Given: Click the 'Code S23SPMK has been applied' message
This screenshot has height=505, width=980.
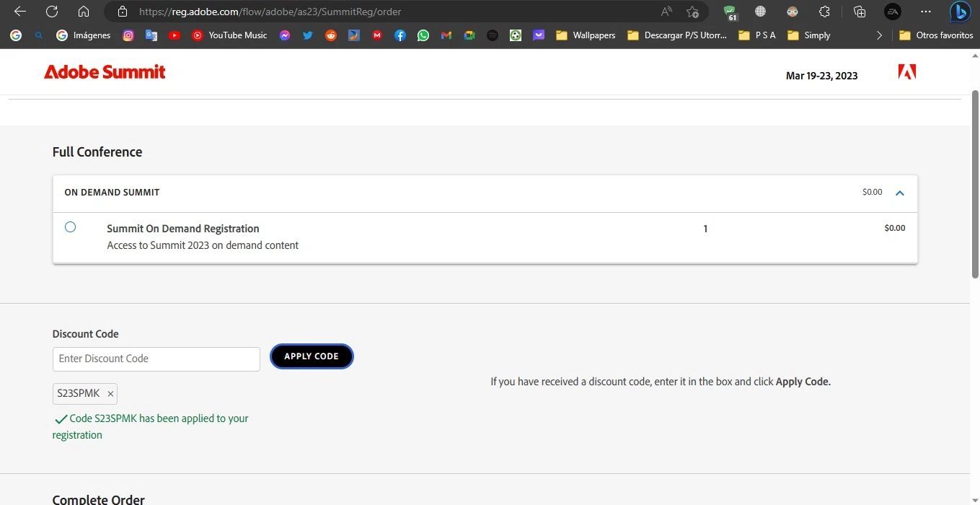Looking at the screenshot, I should click(x=151, y=426).
